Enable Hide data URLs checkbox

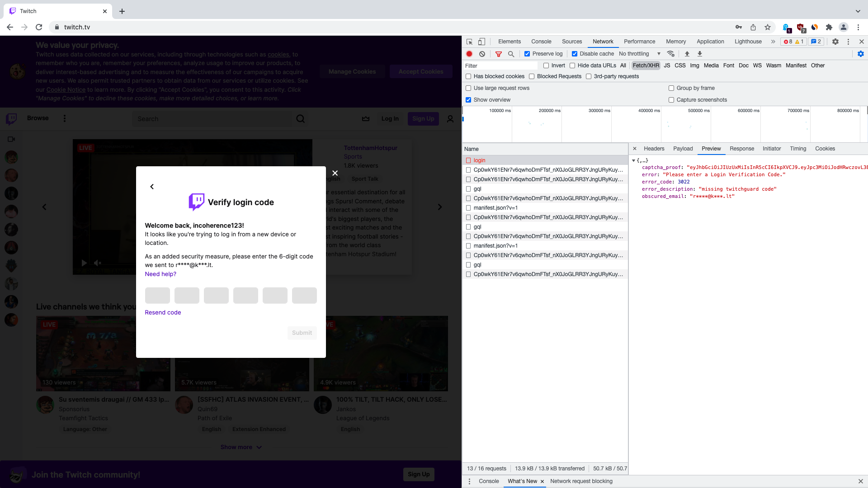tap(572, 66)
